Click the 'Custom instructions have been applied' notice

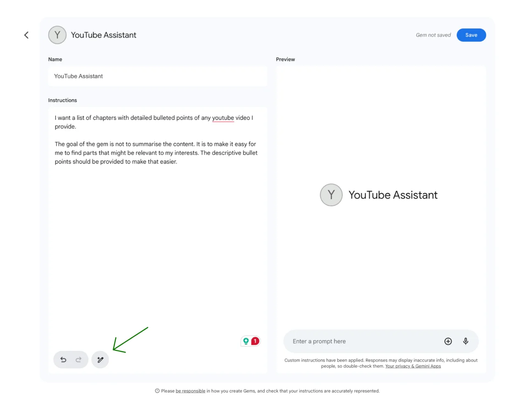click(381, 363)
